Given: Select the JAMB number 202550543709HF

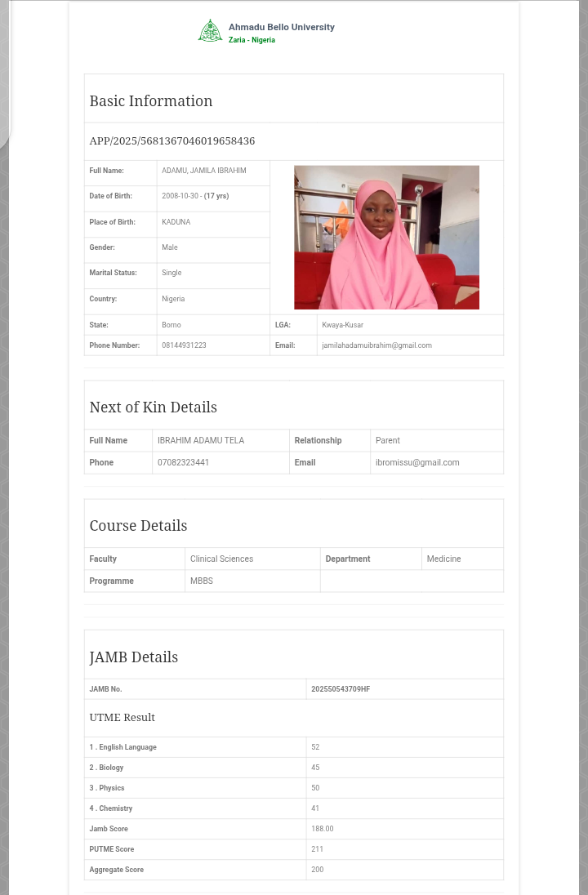Looking at the screenshot, I should point(341,689).
